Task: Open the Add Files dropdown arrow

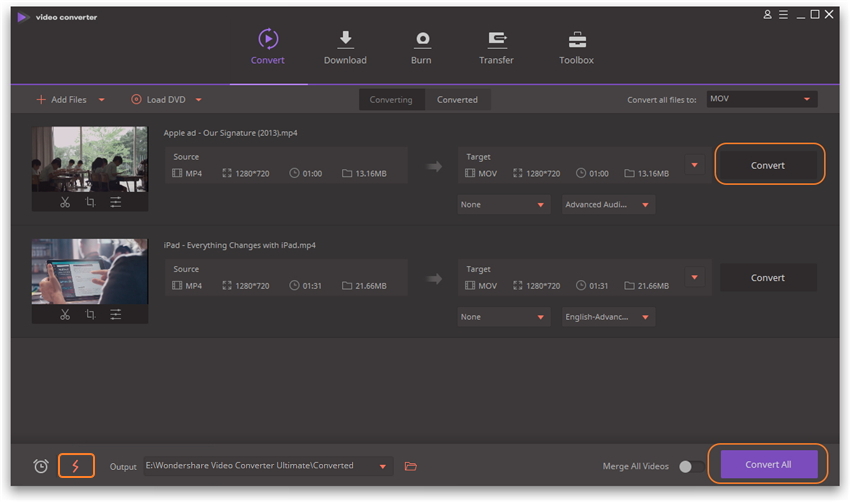Action: (102, 100)
